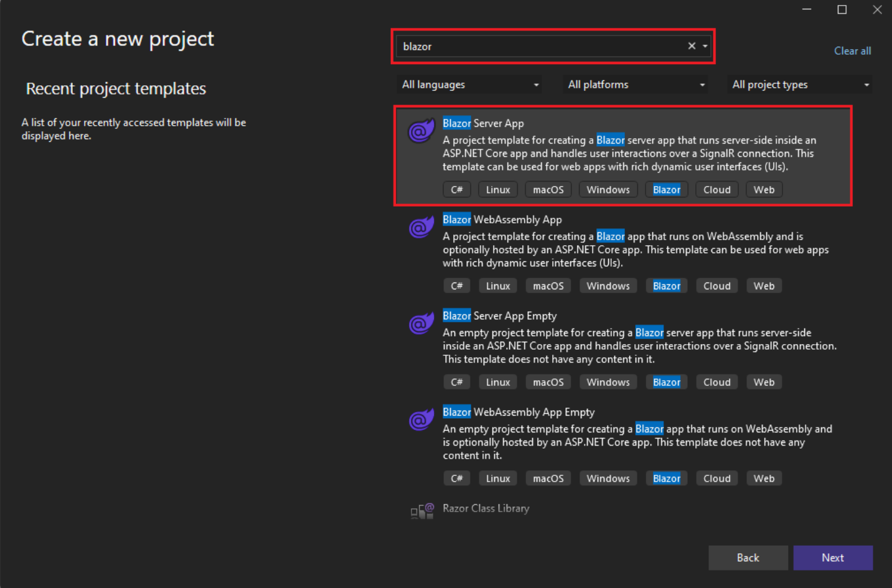Image resolution: width=892 pixels, height=588 pixels.
Task: Open the All languages dropdown
Action: point(469,85)
